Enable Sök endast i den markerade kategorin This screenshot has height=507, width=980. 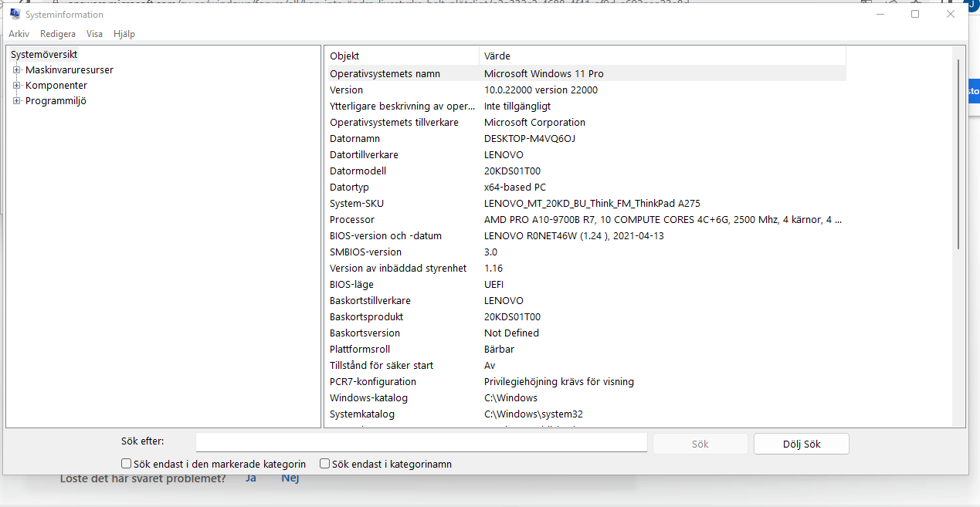(126, 464)
